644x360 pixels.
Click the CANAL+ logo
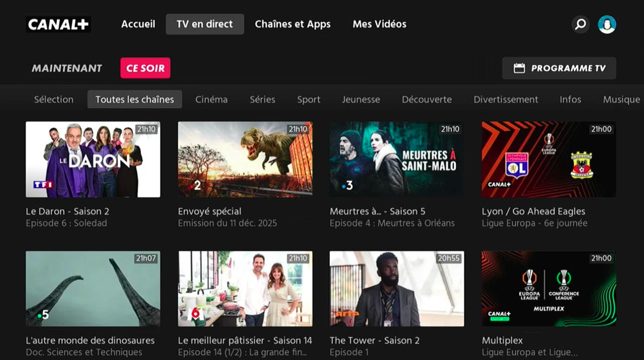tap(58, 24)
